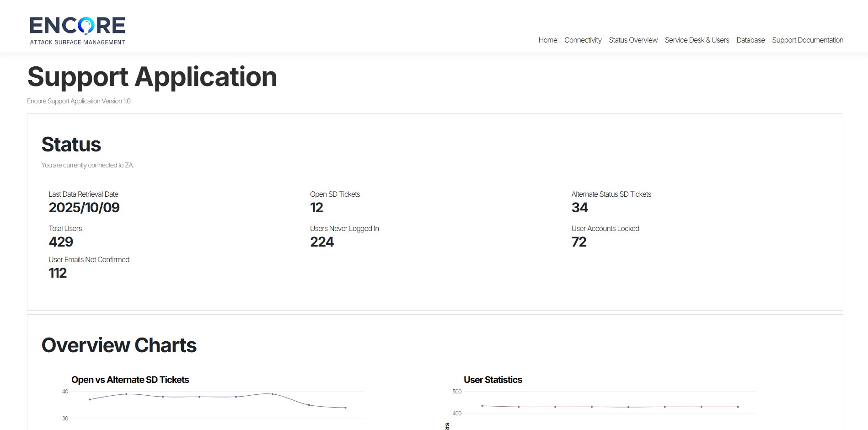The height and width of the screenshot is (430, 868).
Task: Open the Connectivity menu
Action: [583, 40]
